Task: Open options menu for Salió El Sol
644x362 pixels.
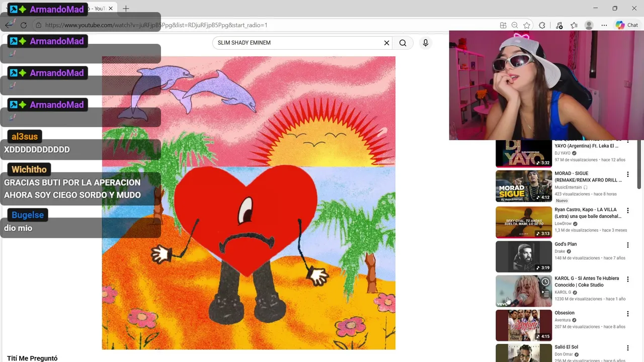Action: pos(627,348)
